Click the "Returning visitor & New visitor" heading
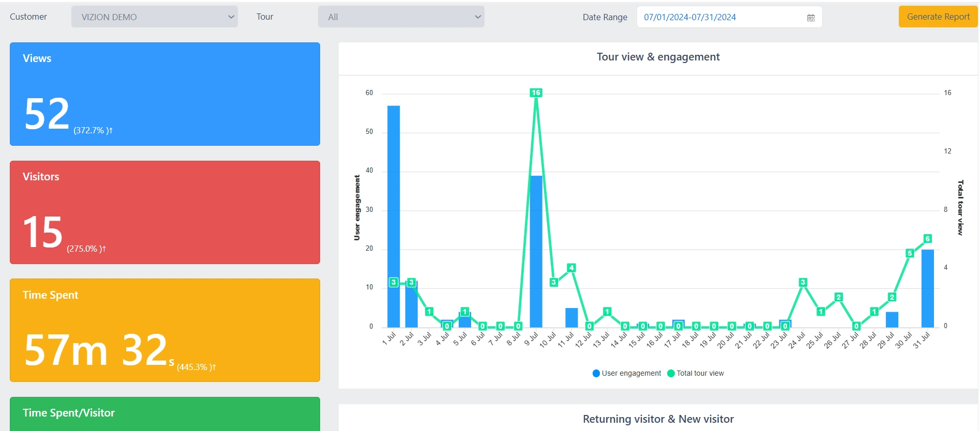980x431 pixels. tap(658, 419)
